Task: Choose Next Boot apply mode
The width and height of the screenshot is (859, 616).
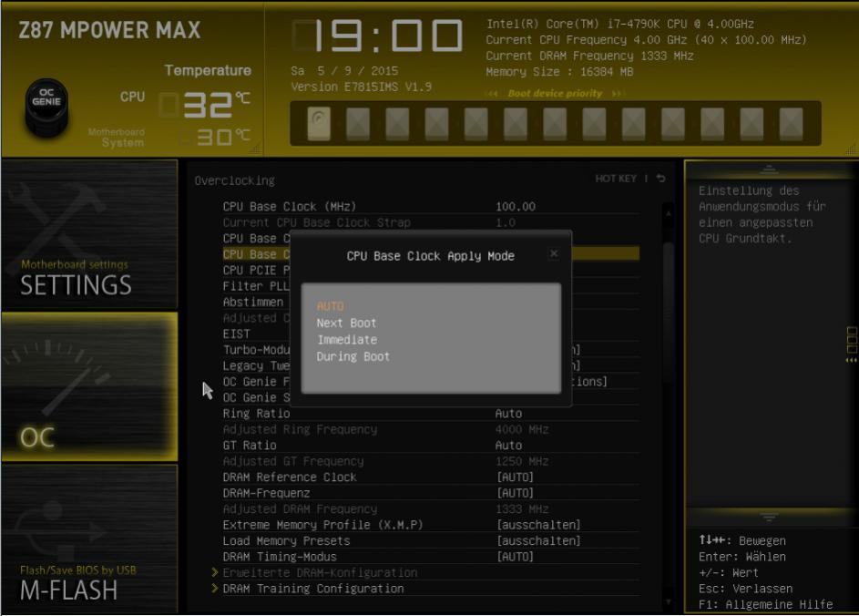Action: click(346, 323)
